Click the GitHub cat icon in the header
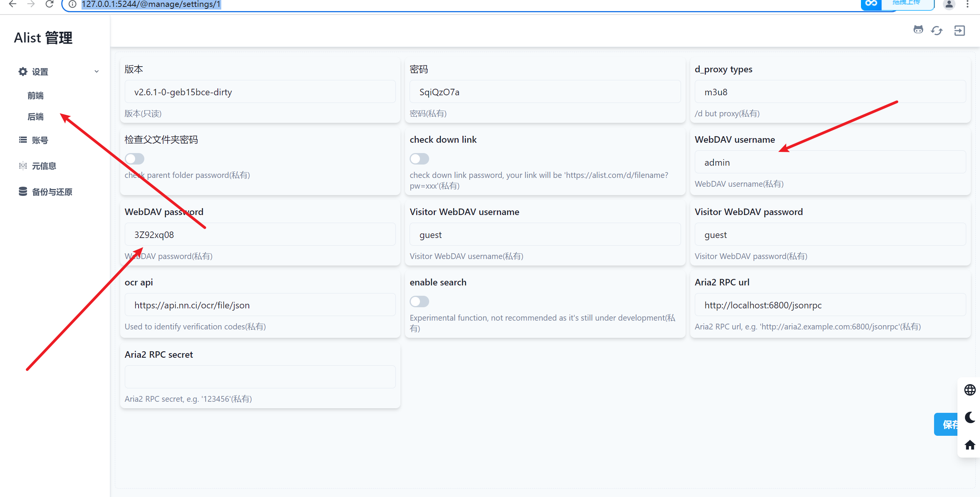 coord(918,30)
